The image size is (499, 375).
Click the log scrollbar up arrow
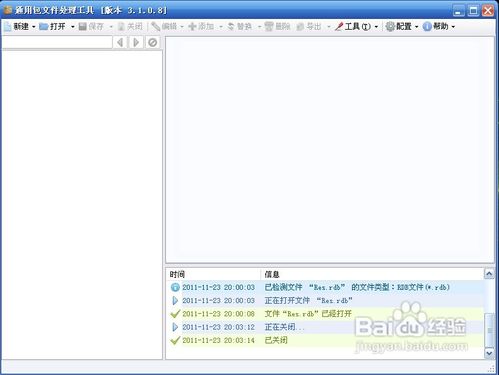point(489,274)
